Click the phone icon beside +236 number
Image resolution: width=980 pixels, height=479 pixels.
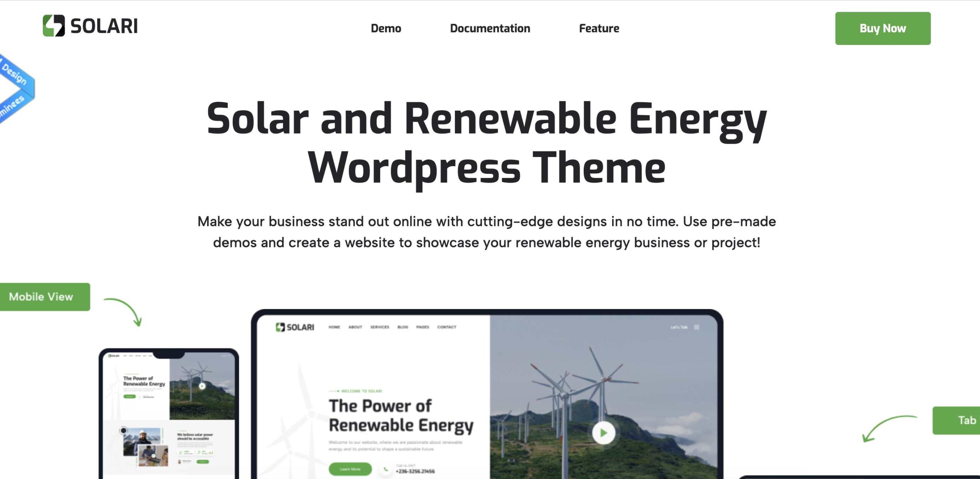click(x=386, y=469)
